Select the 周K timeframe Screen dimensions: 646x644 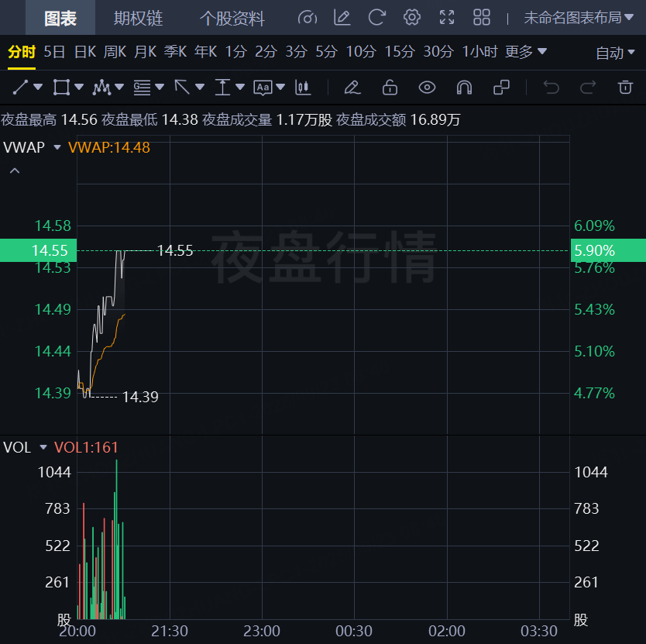(115, 52)
